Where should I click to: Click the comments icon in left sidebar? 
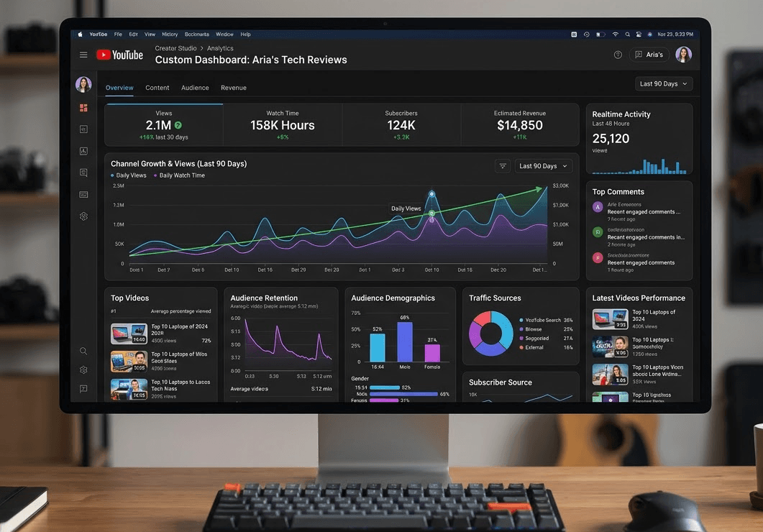click(x=83, y=173)
